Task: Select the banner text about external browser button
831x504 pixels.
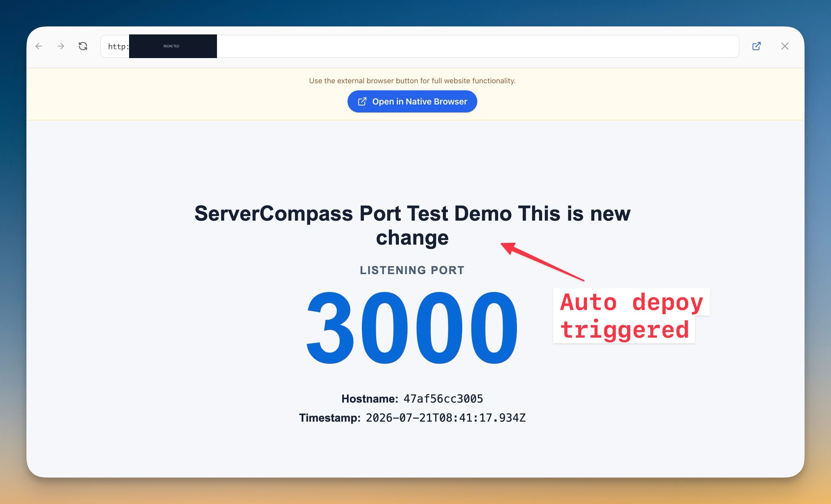Action: [x=412, y=81]
